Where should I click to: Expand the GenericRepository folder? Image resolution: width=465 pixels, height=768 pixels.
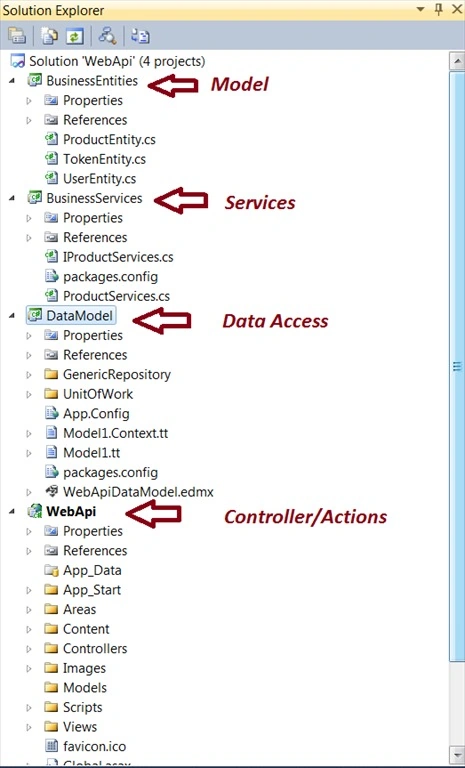coord(28,375)
